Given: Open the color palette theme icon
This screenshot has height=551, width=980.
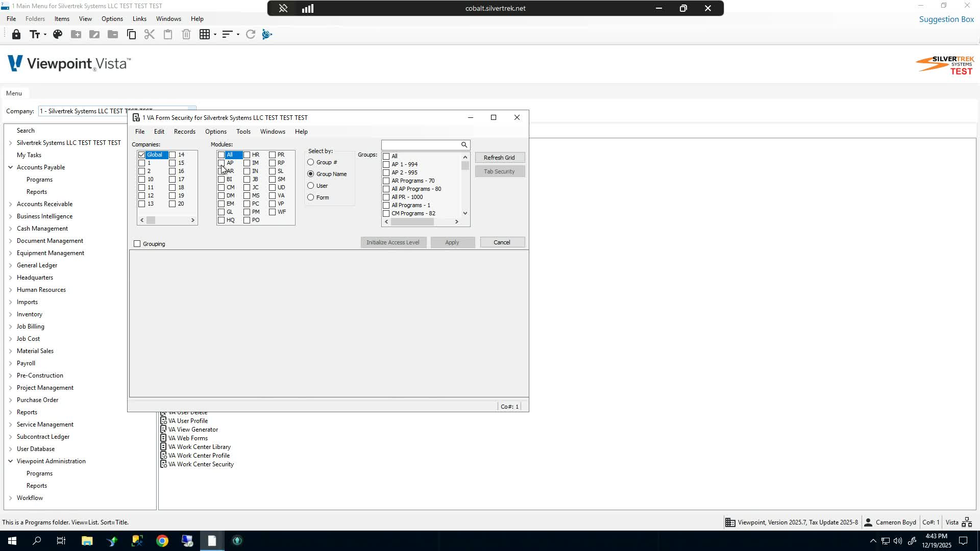Looking at the screenshot, I should click(58, 34).
